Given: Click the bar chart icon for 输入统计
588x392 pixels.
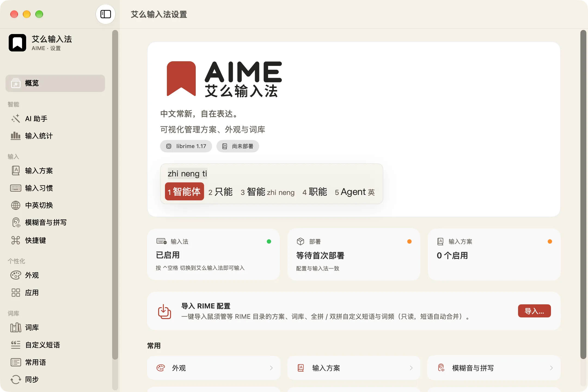Looking at the screenshot, I should pos(16,136).
